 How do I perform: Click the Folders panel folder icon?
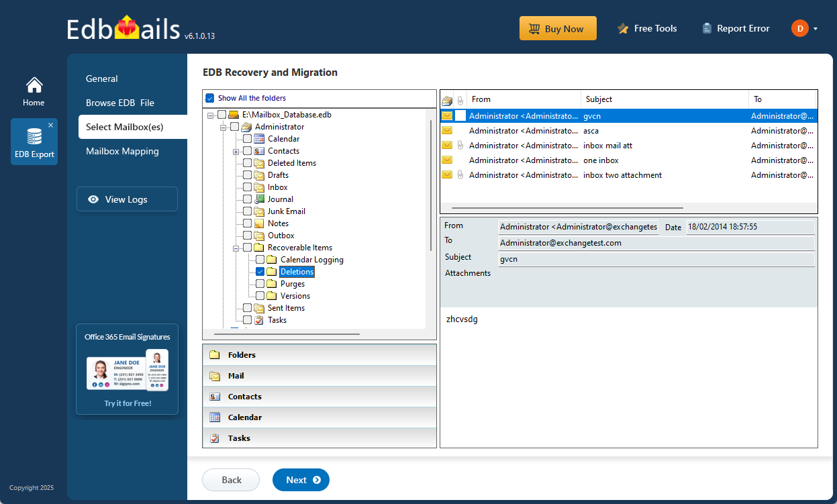[215, 355]
